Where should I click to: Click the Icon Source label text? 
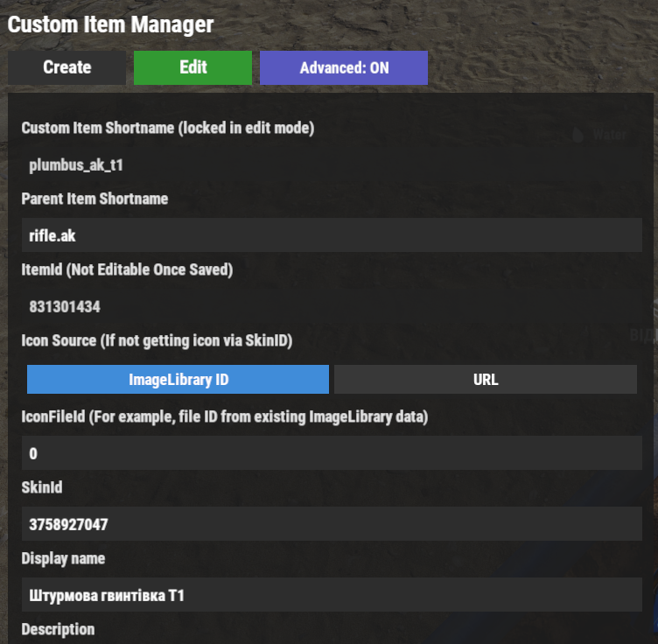(x=157, y=340)
